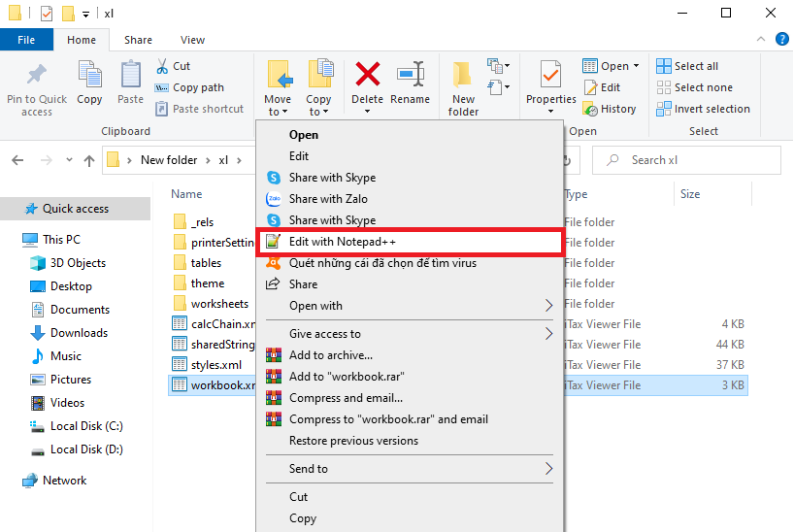This screenshot has height=532, width=794.
Task: Select Restore previous versions
Action: click(353, 441)
